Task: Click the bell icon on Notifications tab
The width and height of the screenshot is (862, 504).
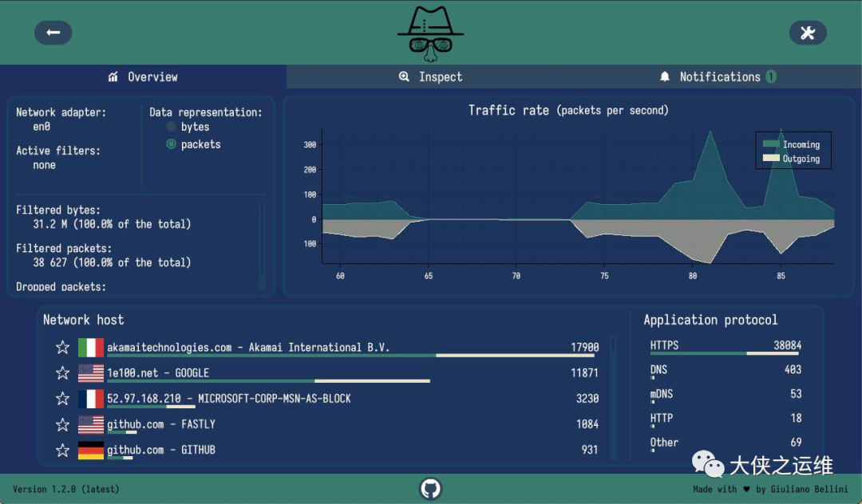Action: 665,77
